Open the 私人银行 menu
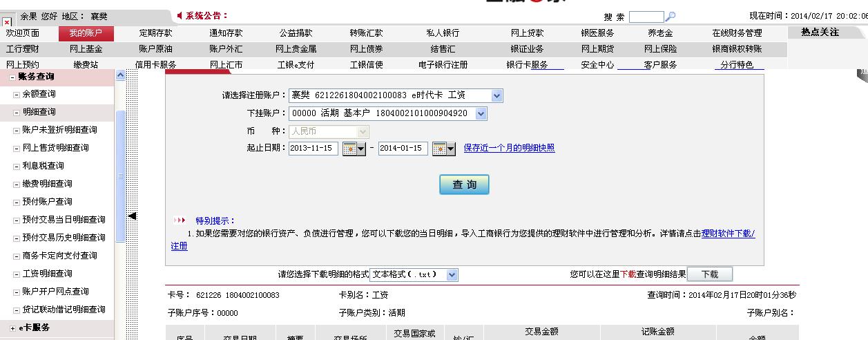Screen dimensions: 868x340 click(443, 33)
